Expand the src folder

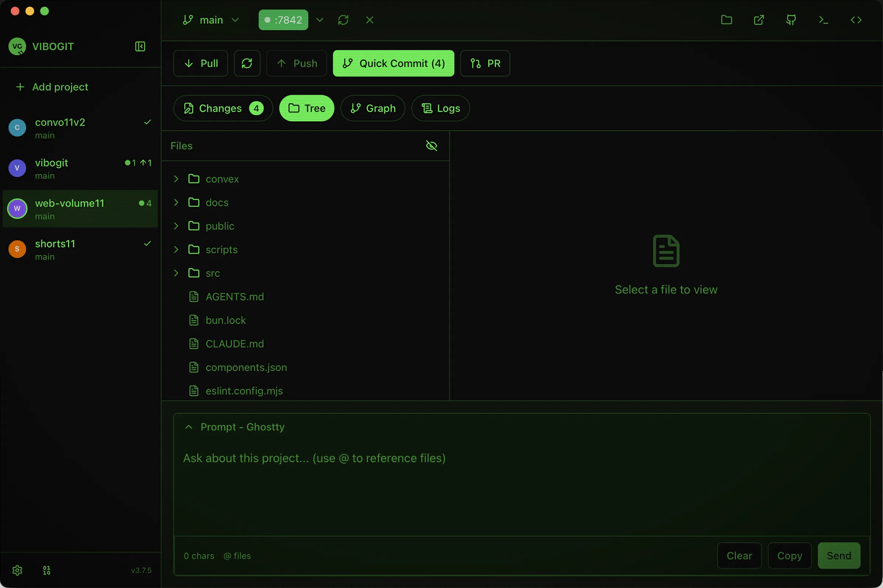(x=176, y=273)
